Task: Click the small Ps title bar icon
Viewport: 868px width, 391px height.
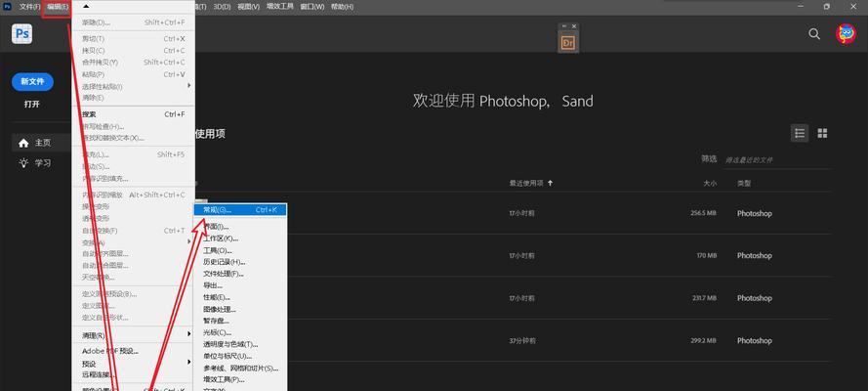Action: (7, 6)
